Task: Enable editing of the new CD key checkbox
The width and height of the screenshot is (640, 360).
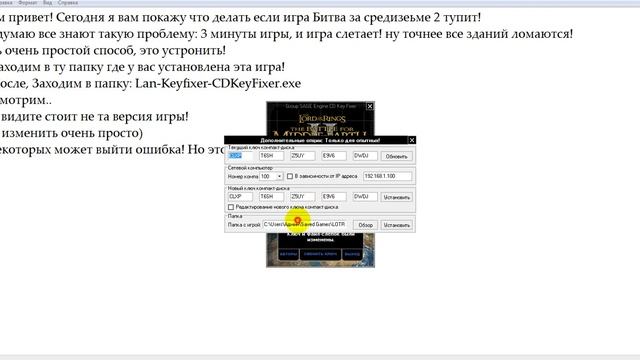Action: [231, 207]
